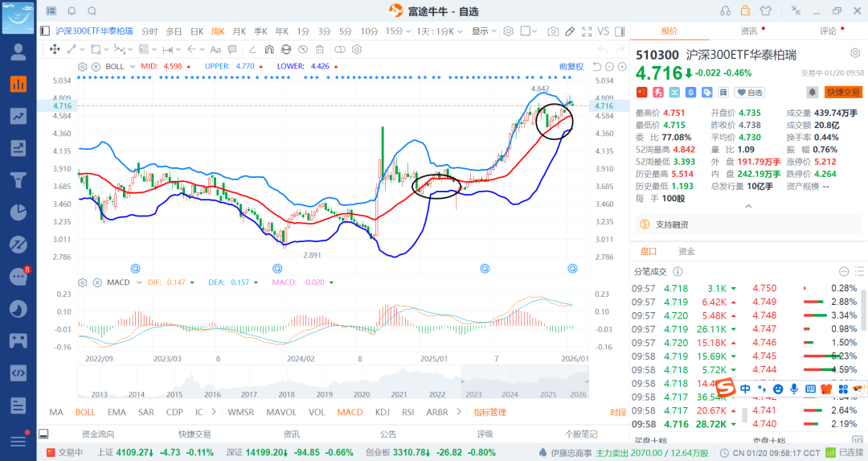Screen dimensions: 868x461
Task: Select the comment bubble annotation tool
Action: pos(232,49)
